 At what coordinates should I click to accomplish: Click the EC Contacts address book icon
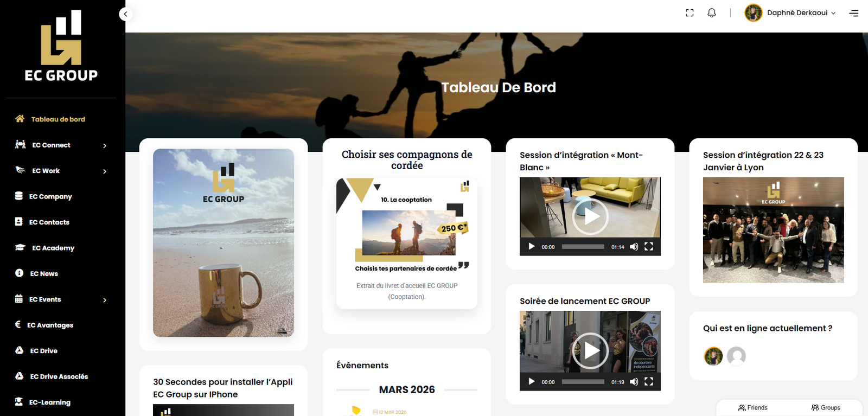[x=19, y=221]
